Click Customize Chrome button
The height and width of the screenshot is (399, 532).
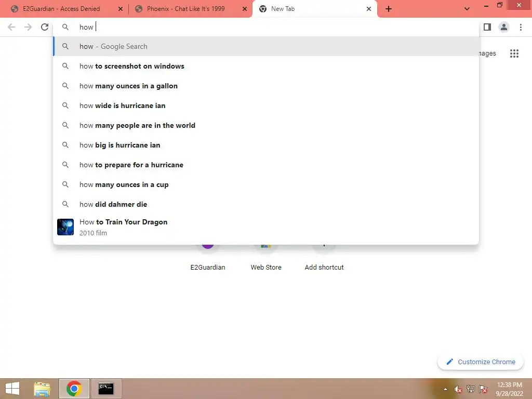481,362
